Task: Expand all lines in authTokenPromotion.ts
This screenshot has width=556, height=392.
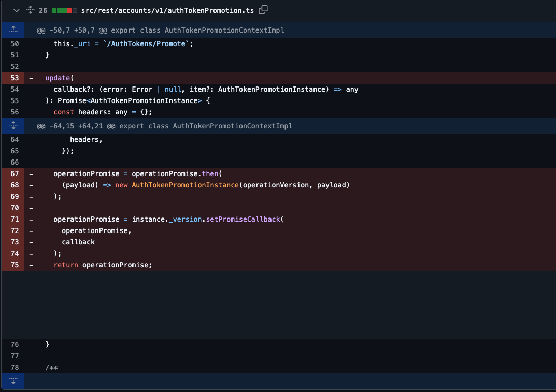Action: point(31,10)
